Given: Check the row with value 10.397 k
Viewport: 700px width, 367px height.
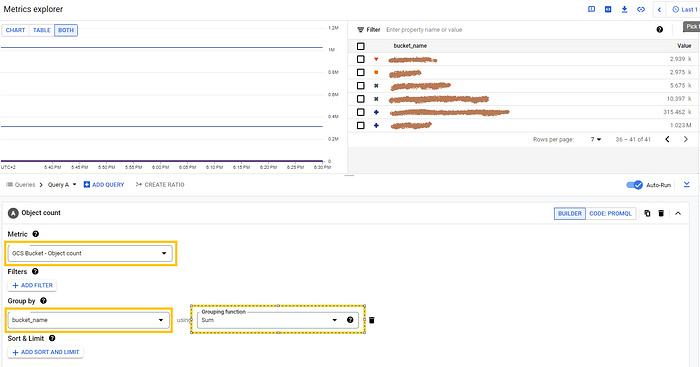Looking at the screenshot, I should [x=361, y=99].
